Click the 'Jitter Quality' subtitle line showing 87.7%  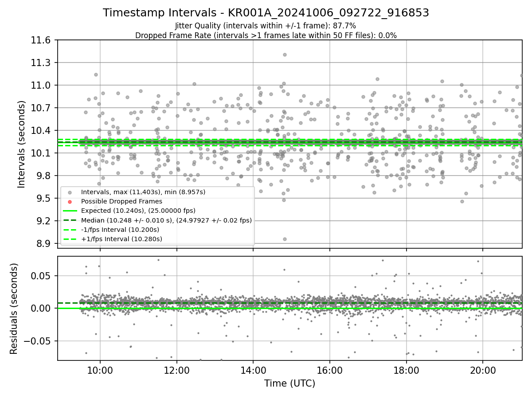click(266, 26)
